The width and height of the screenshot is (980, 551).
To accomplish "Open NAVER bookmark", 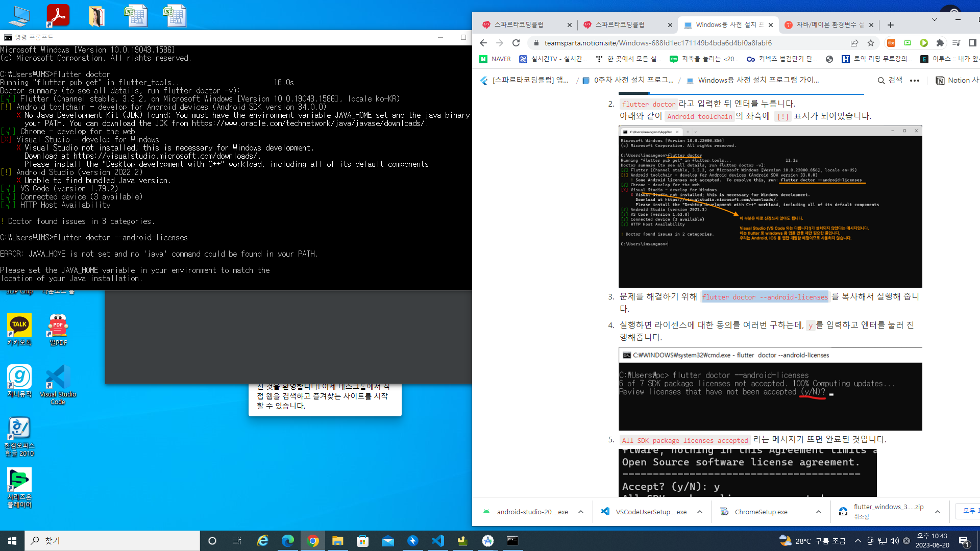I will click(x=496, y=59).
